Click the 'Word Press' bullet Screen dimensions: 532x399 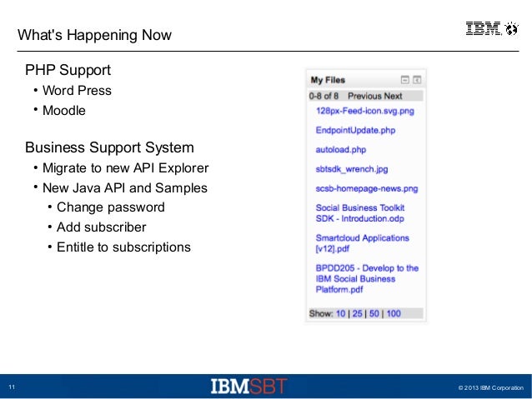coord(77,91)
